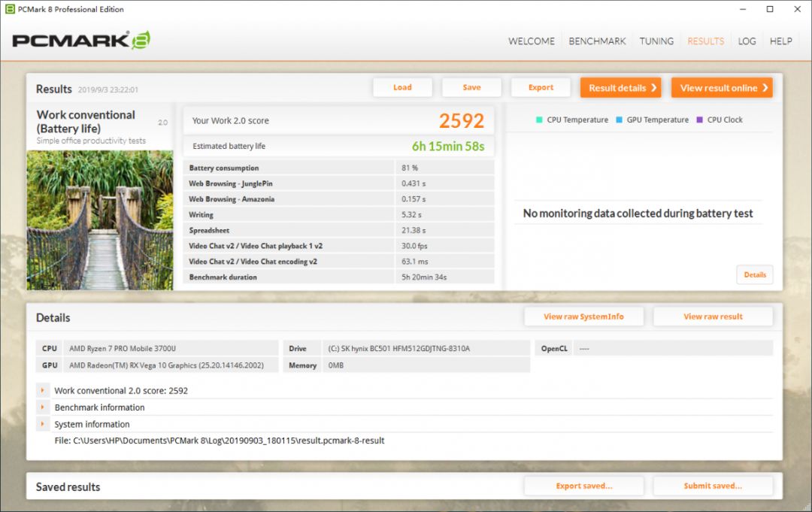The height and width of the screenshot is (512, 812).
Task: Open the HELP tab
Action: tap(780, 41)
